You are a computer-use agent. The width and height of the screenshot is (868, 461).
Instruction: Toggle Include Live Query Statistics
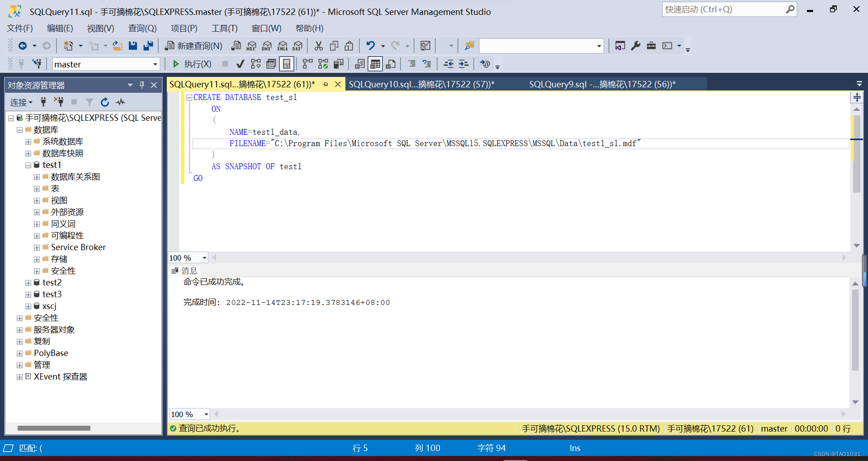tap(323, 64)
